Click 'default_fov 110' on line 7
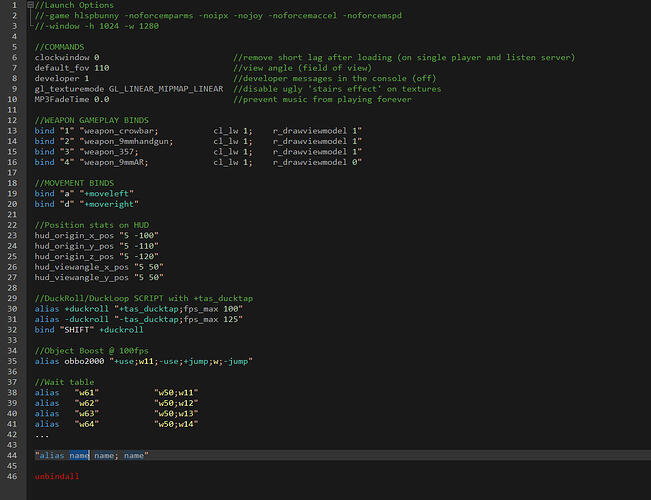This screenshot has height=500, width=651. click(72, 68)
